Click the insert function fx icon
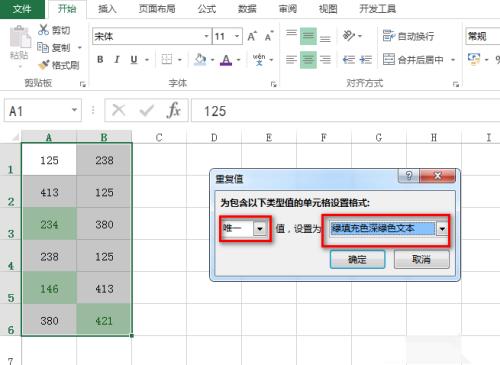The height and width of the screenshot is (365, 500). pyautogui.click(x=173, y=110)
